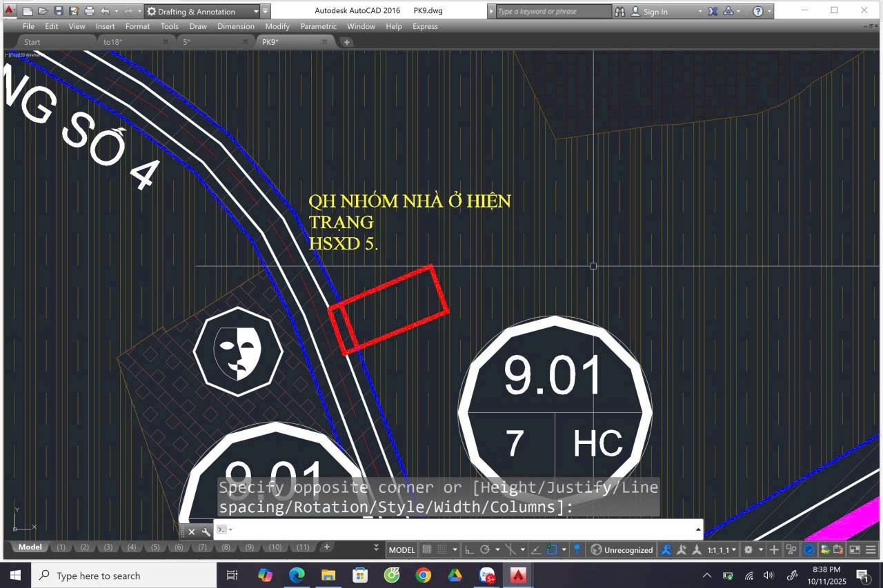Click the binoculars search icon

click(619, 11)
